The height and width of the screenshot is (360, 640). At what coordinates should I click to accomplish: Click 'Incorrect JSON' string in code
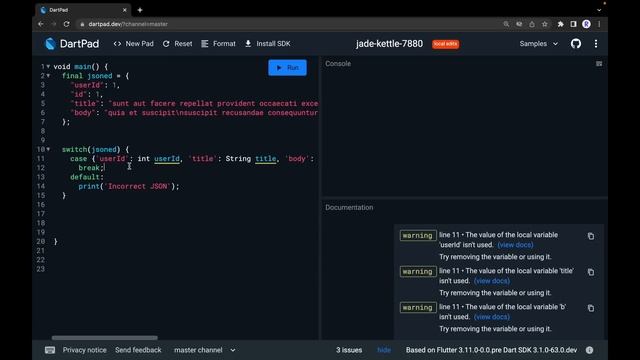tap(138, 186)
